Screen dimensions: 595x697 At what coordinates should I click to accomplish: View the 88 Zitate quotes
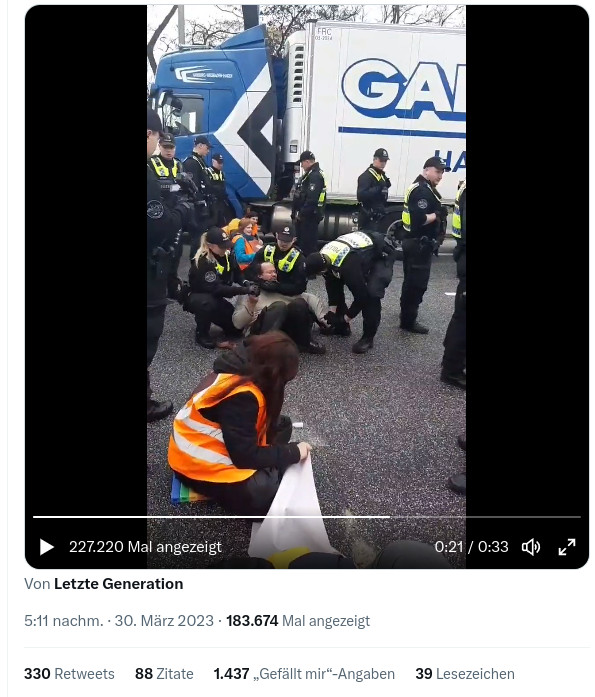(x=164, y=674)
